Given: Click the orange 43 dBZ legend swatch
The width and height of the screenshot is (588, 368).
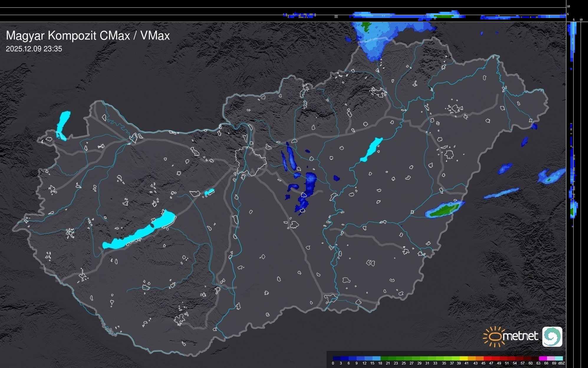Looking at the screenshot, I should point(479,358).
